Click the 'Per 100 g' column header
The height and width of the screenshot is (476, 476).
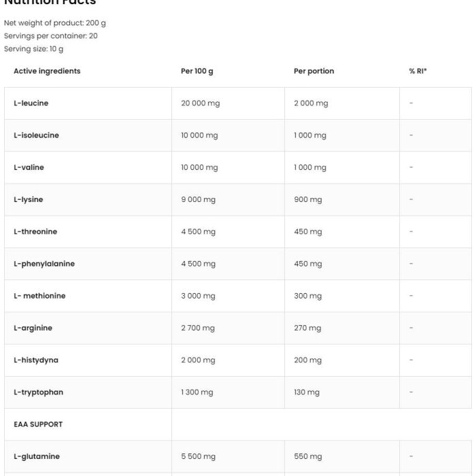click(x=197, y=71)
